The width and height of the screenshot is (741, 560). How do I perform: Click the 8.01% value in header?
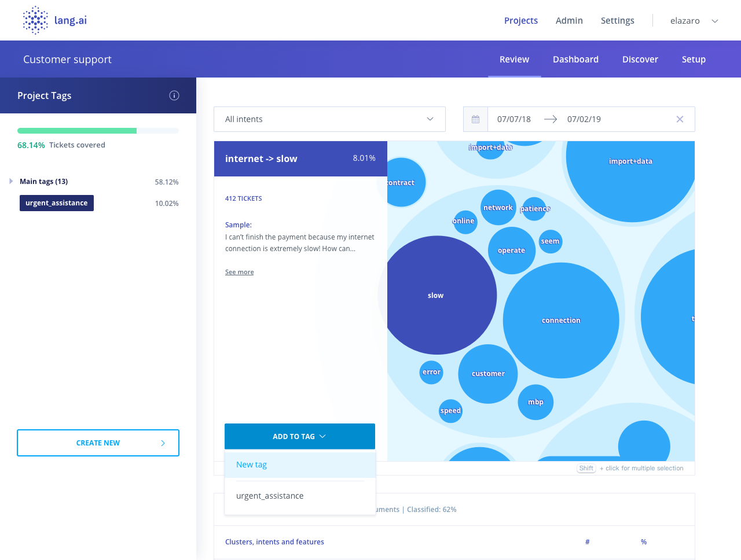pos(364,158)
